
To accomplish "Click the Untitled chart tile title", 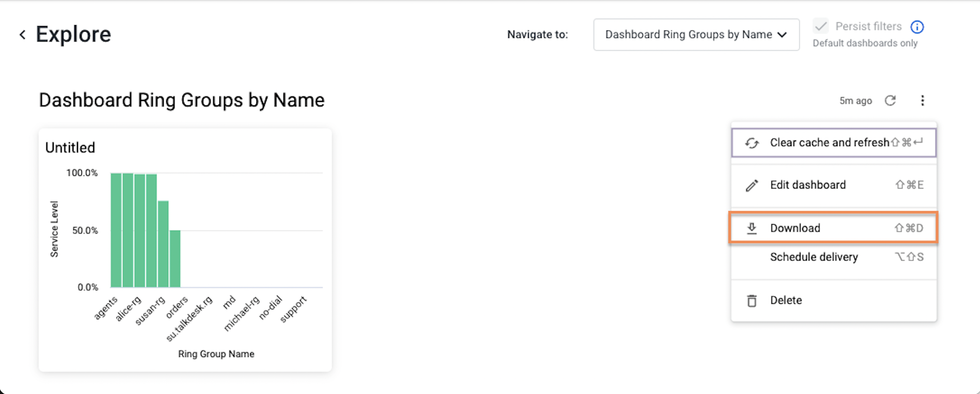I will tap(70, 148).
